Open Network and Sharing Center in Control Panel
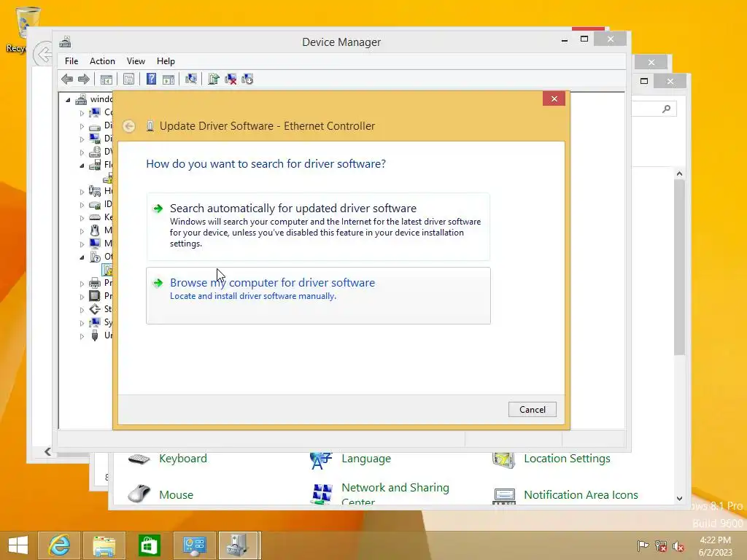The height and width of the screenshot is (560, 747). [x=395, y=494]
